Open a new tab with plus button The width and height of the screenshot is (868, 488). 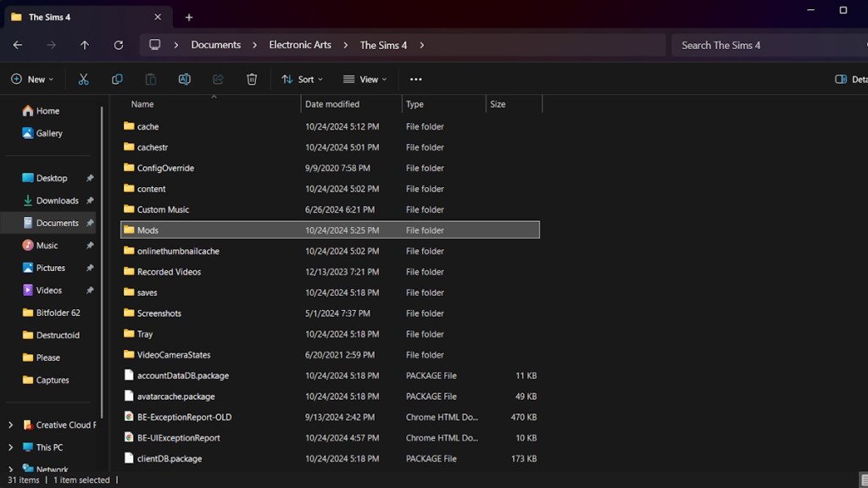[x=189, y=17]
